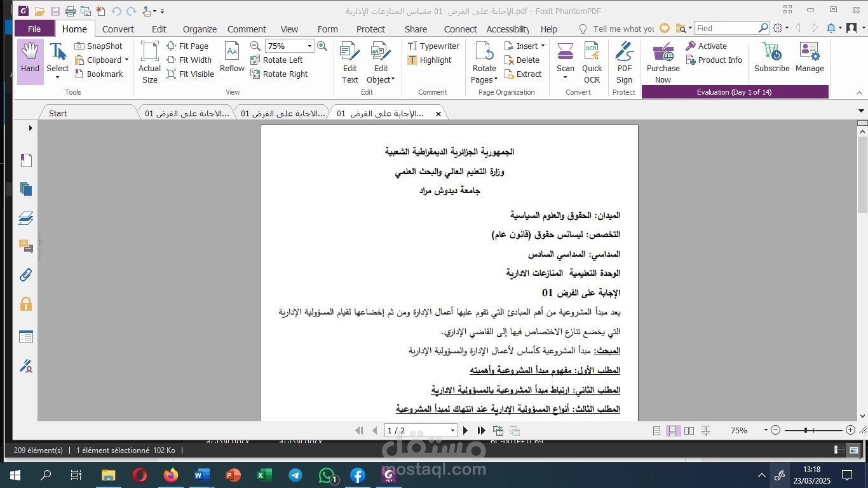The image size is (868, 488).
Task: Open the 75% zoom dropdown in ribbon
Action: coord(310,46)
